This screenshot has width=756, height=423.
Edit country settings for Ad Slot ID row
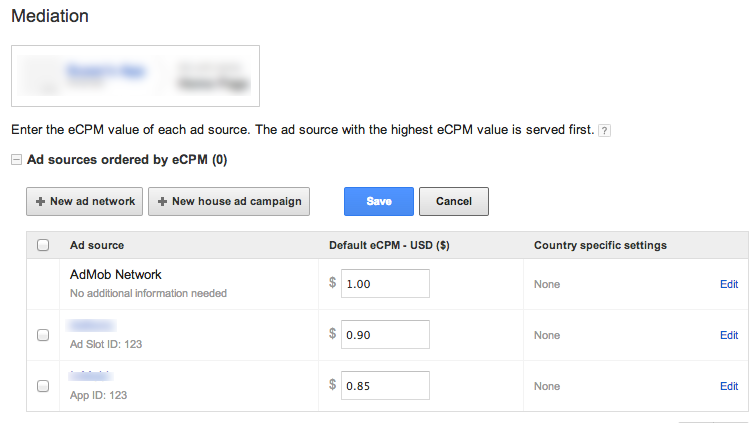tap(729, 336)
